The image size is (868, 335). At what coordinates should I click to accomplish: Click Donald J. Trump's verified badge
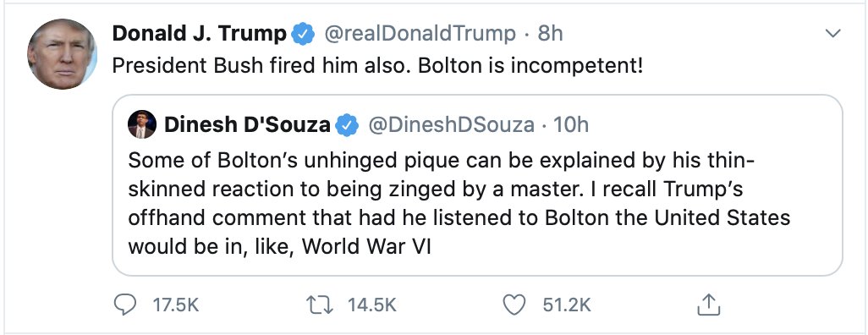[302, 35]
